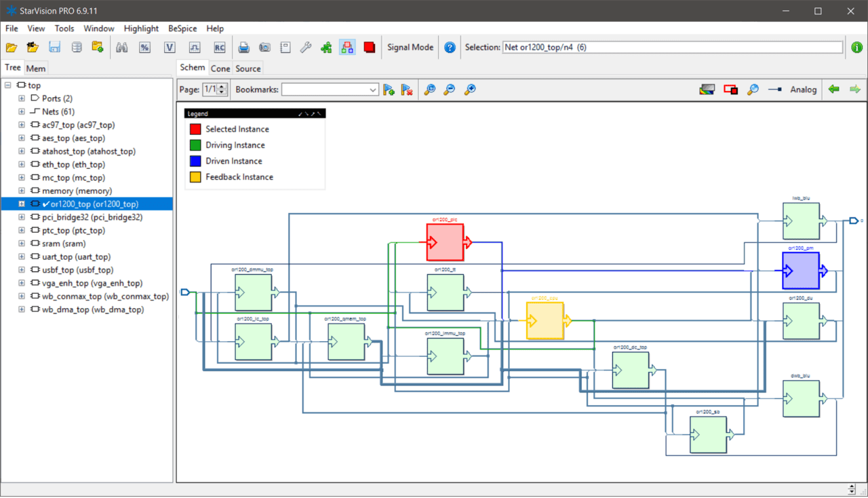Open the BeSpice menu
The width and height of the screenshot is (868, 498).
click(182, 28)
